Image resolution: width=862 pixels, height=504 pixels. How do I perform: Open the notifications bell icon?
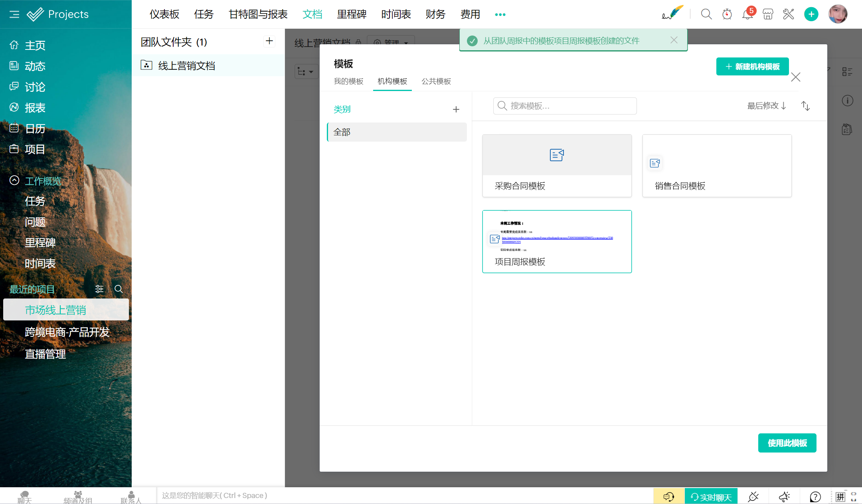[x=747, y=14]
